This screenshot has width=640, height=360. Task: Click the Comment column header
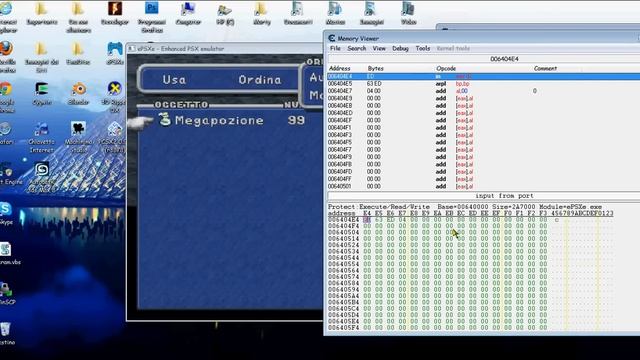click(545, 68)
